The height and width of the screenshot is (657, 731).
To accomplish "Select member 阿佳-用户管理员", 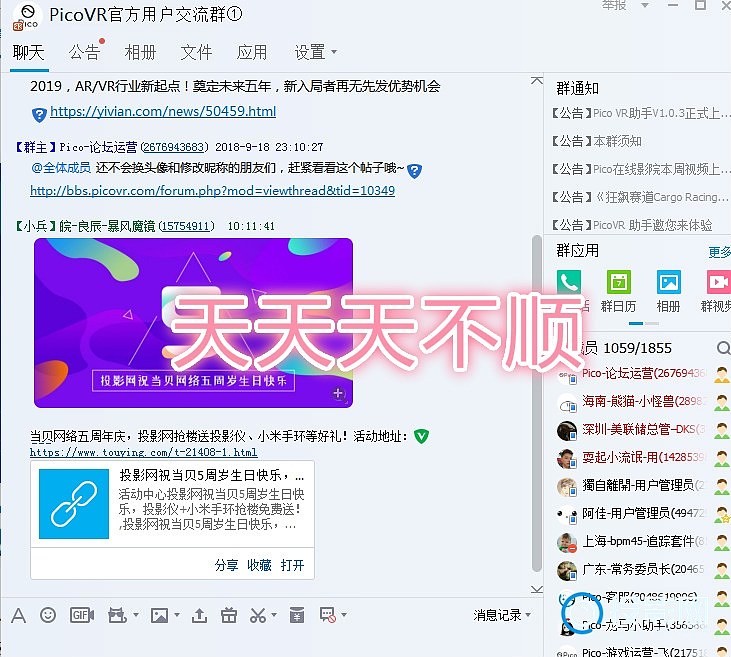I will click(642, 513).
